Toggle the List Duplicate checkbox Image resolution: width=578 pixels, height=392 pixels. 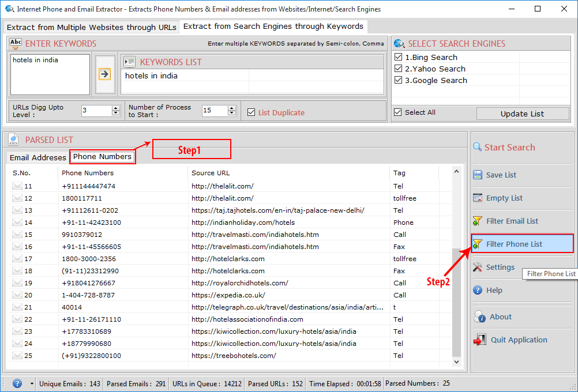click(x=251, y=112)
